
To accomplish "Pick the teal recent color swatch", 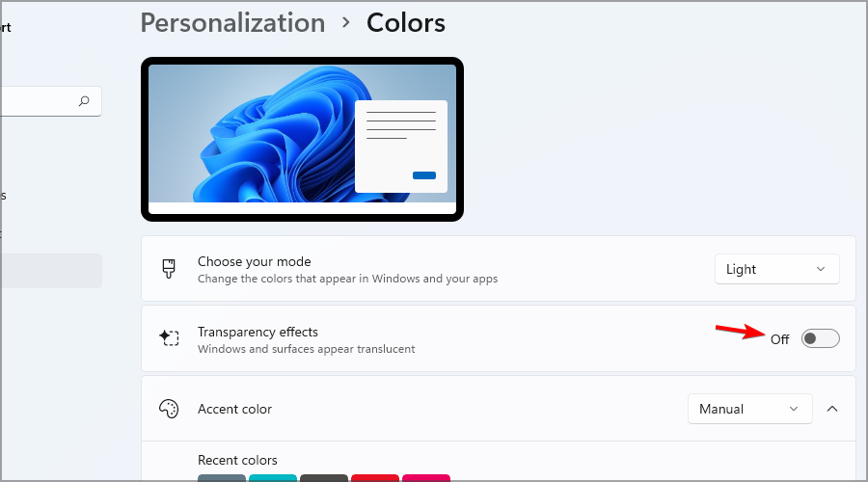I will (x=272, y=478).
